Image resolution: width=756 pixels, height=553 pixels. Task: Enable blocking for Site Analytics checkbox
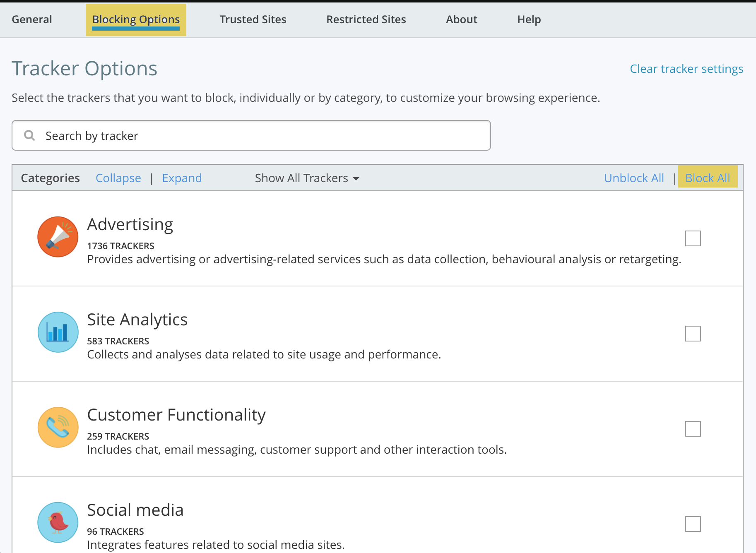tap(693, 334)
